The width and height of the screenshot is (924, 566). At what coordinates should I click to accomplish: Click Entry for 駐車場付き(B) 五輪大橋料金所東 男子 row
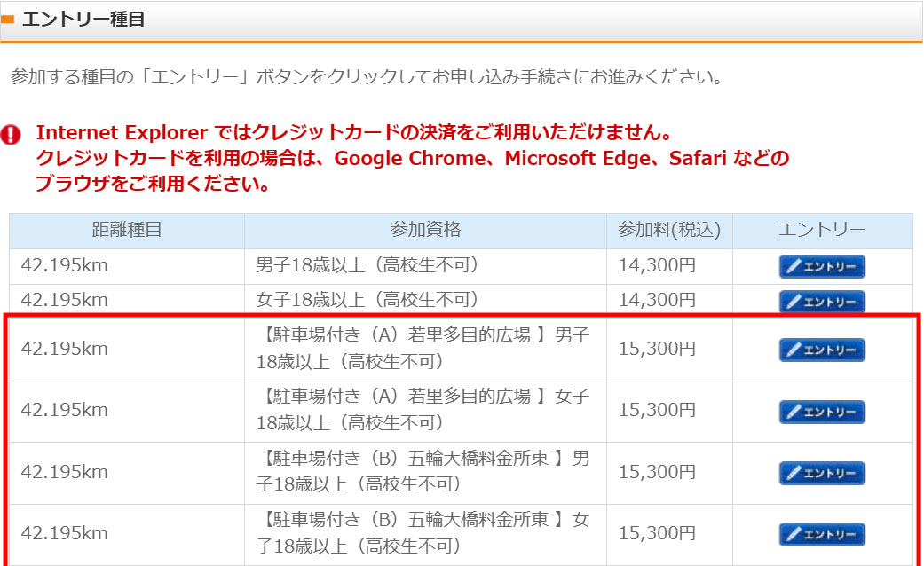(x=822, y=473)
